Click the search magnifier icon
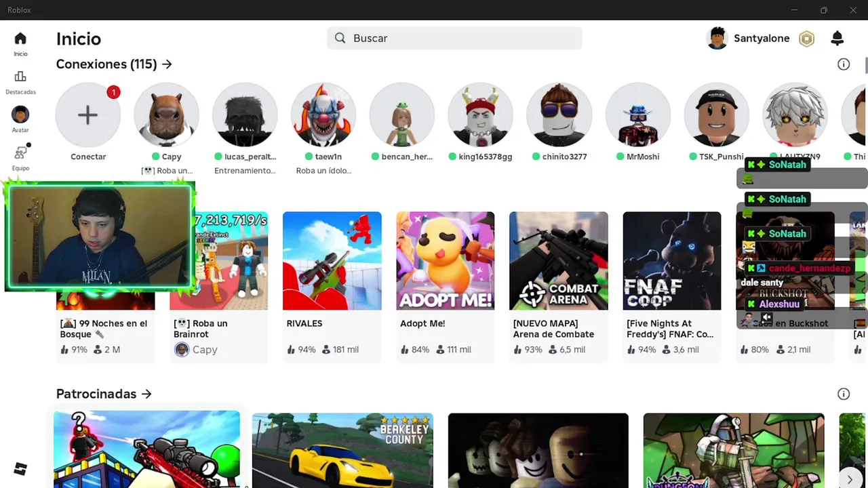 (340, 38)
